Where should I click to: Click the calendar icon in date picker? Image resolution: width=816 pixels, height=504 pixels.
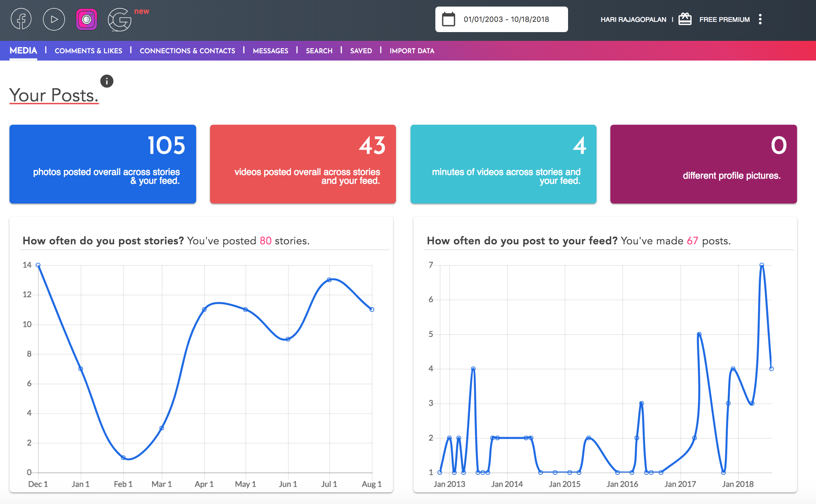[448, 19]
